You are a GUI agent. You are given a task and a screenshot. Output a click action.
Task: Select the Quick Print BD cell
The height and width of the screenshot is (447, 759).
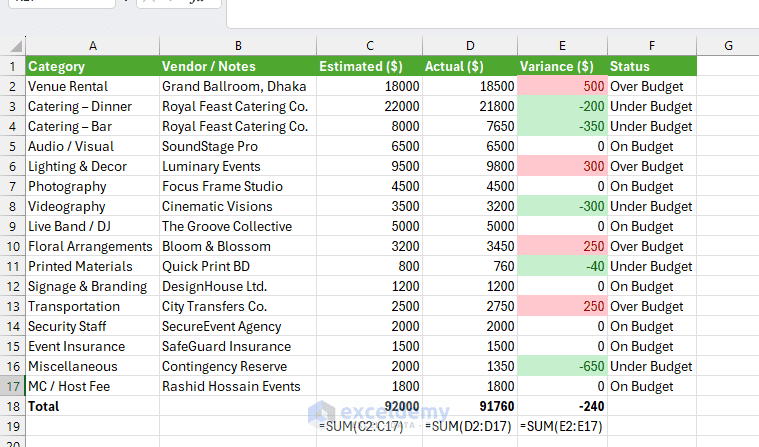[238, 266]
